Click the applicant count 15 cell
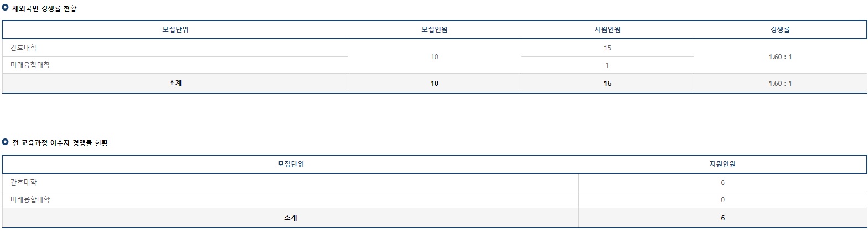This screenshot has width=868, height=231. click(x=607, y=48)
